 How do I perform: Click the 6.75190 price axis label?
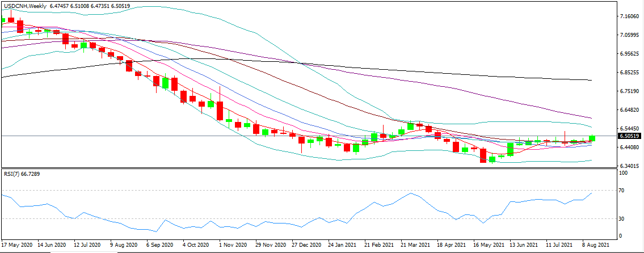click(630, 91)
